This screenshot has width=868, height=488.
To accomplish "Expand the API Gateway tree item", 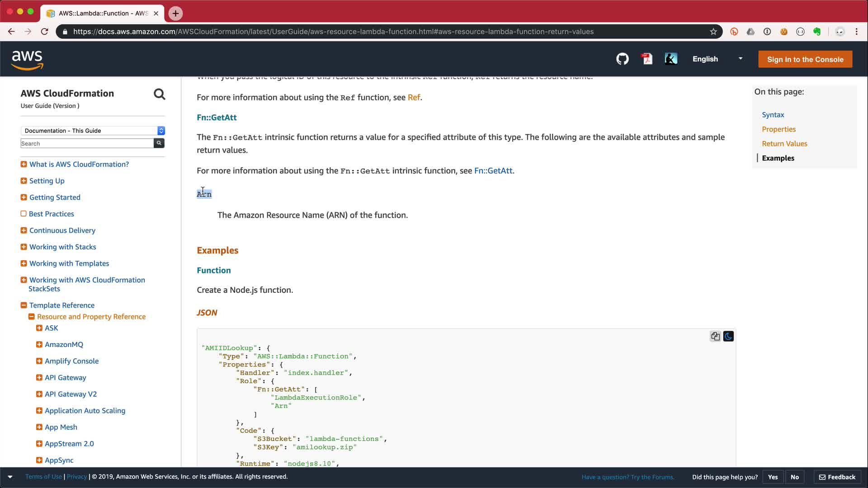I will (39, 378).
